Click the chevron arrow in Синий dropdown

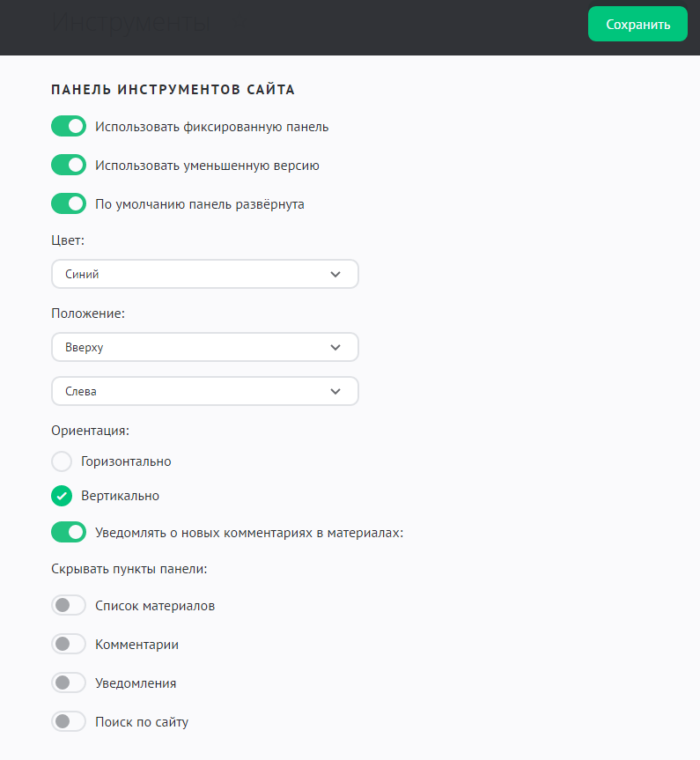(x=335, y=274)
